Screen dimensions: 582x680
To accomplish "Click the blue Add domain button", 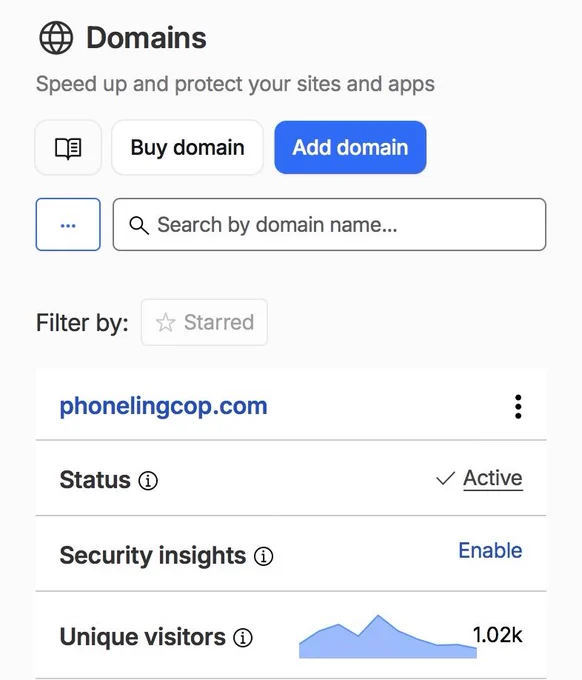I will 350,147.
